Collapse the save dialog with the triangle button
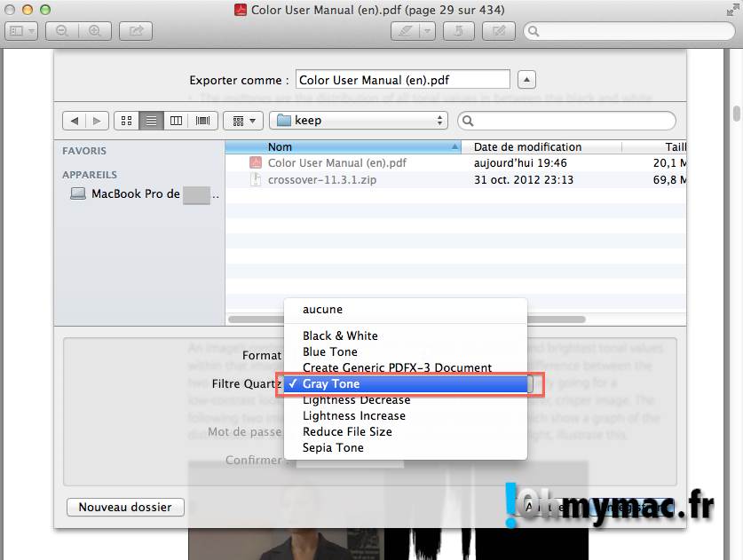The height and width of the screenshot is (560, 743). coord(526,80)
